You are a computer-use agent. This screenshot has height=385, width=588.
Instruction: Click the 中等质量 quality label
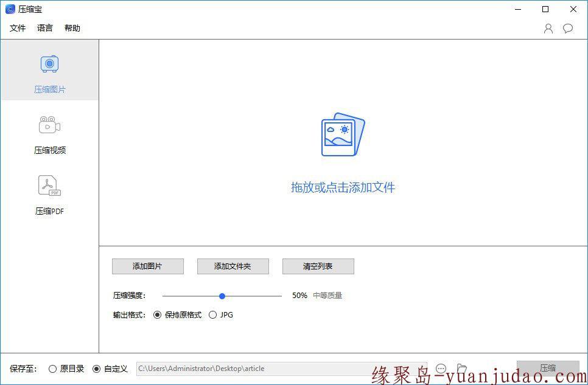[x=327, y=296]
